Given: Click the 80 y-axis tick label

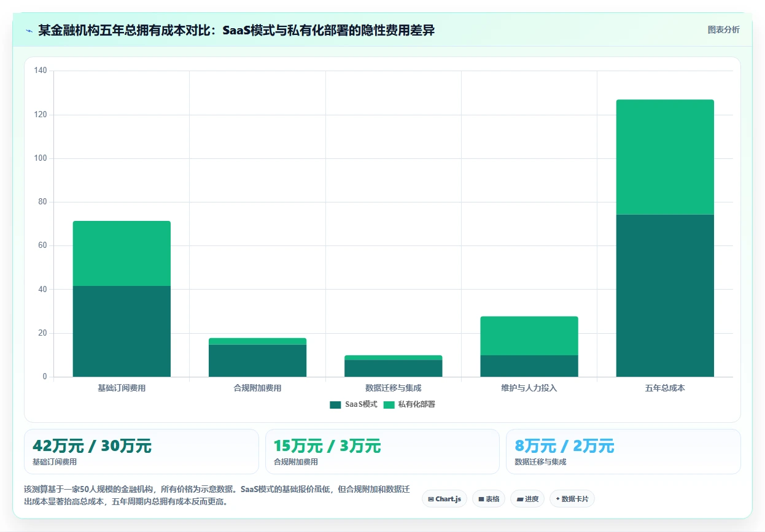Looking at the screenshot, I should 42,202.
